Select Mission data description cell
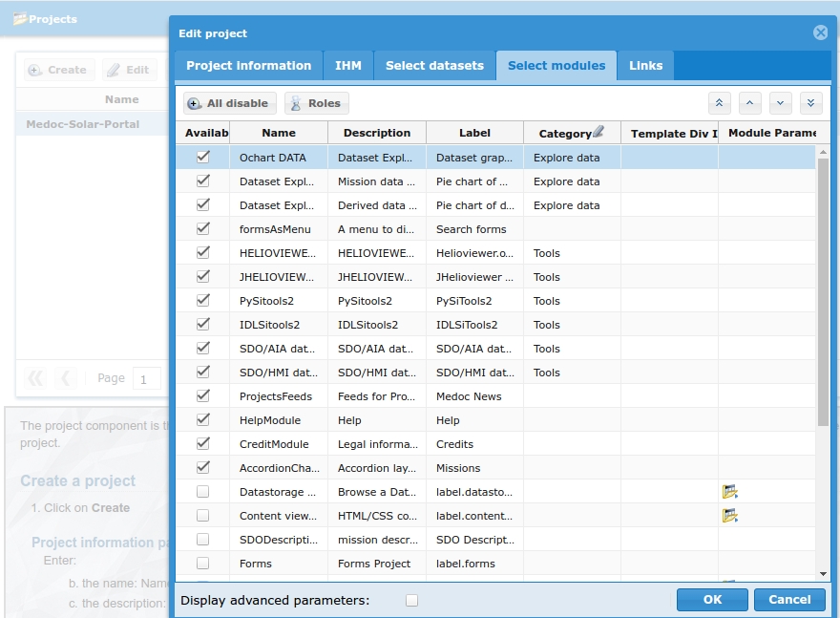 377,181
